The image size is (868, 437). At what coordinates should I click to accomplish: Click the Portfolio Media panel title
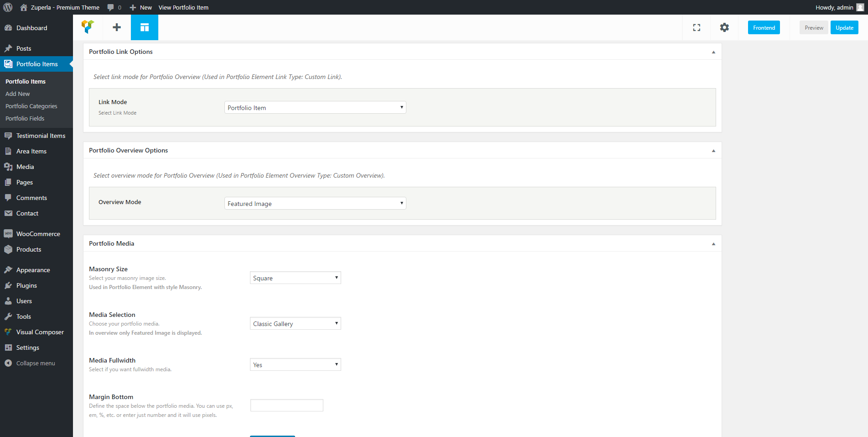coord(111,243)
